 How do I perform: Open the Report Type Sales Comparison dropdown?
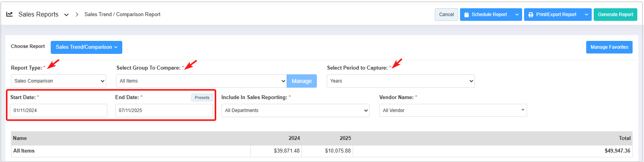pyautogui.click(x=59, y=81)
